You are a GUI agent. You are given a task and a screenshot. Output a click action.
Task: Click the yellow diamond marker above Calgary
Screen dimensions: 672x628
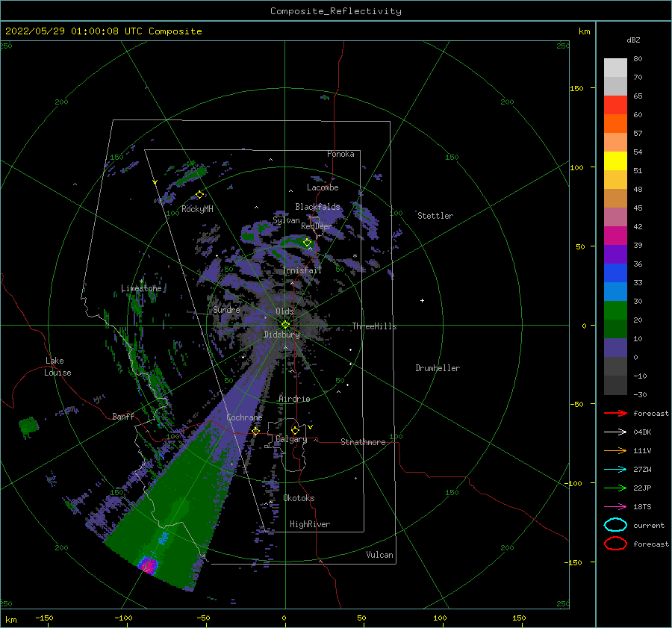(295, 430)
